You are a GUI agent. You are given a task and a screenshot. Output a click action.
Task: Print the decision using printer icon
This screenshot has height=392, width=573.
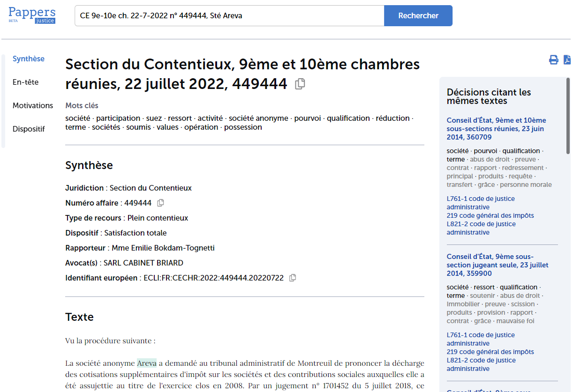tap(554, 59)
